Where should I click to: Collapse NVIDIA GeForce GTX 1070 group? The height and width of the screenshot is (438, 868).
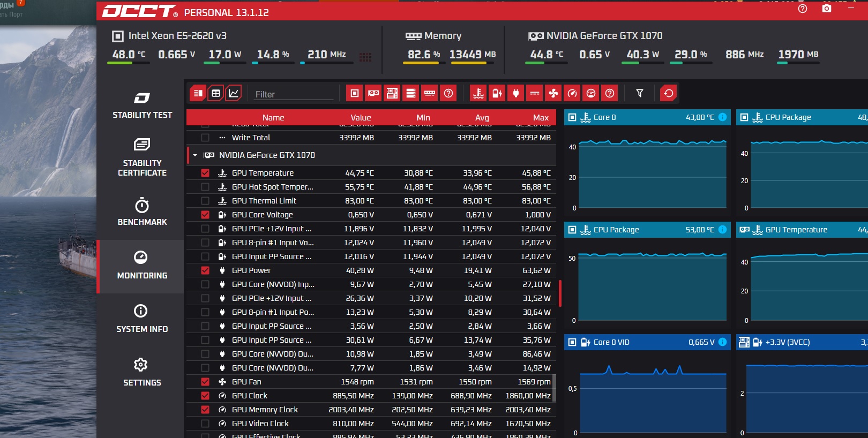[195, 155]
